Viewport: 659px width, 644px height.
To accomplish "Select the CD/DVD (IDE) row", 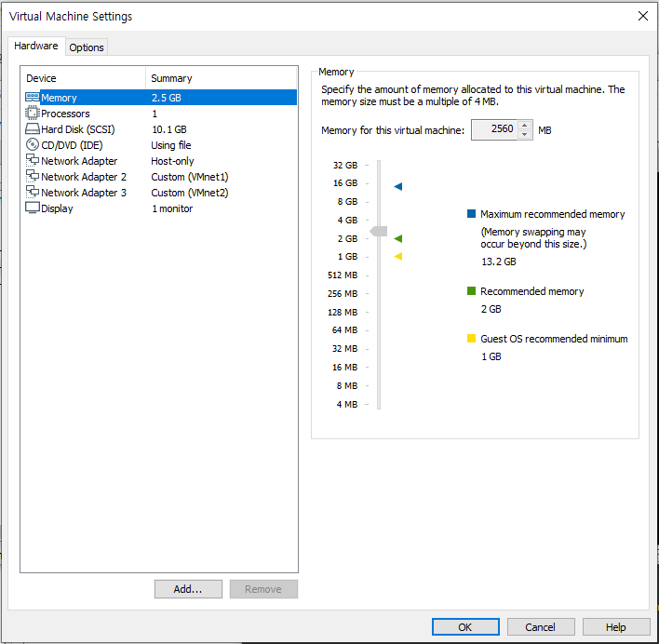I will click(x=160, y=145).
